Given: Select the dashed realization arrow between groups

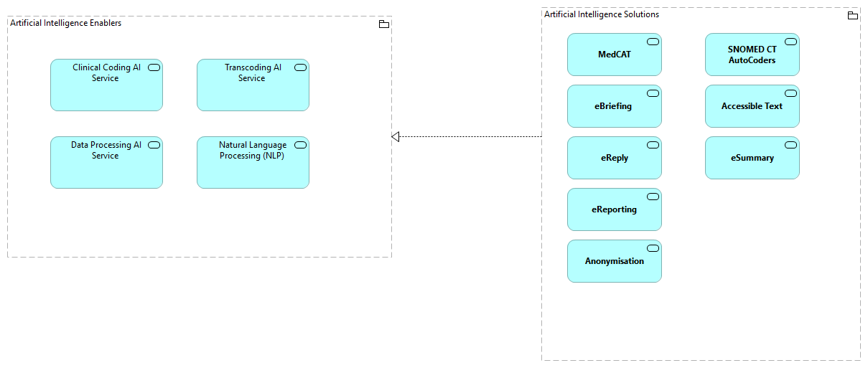Looking at the screenshot, I should tap(467, 136).
